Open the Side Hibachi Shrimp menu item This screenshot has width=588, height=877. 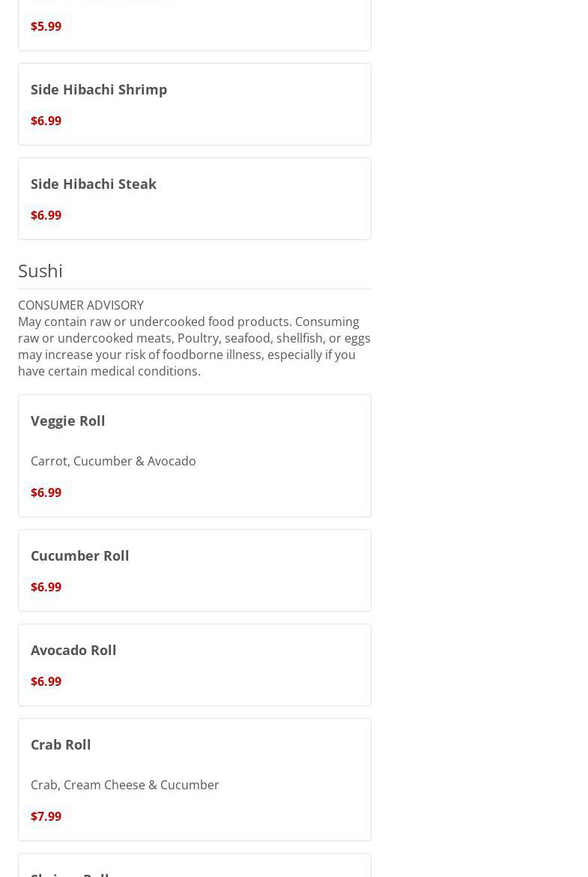(99, 89)
